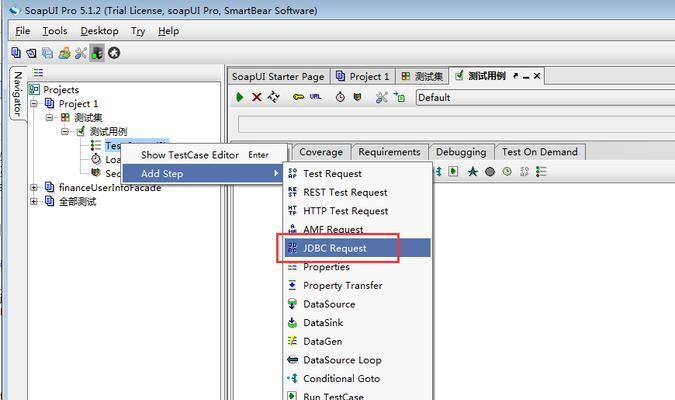Open preferences via wrench-screwdriver icon in main toolbar
The height and width of the screenshot is (400, 675).
[81, 53]
